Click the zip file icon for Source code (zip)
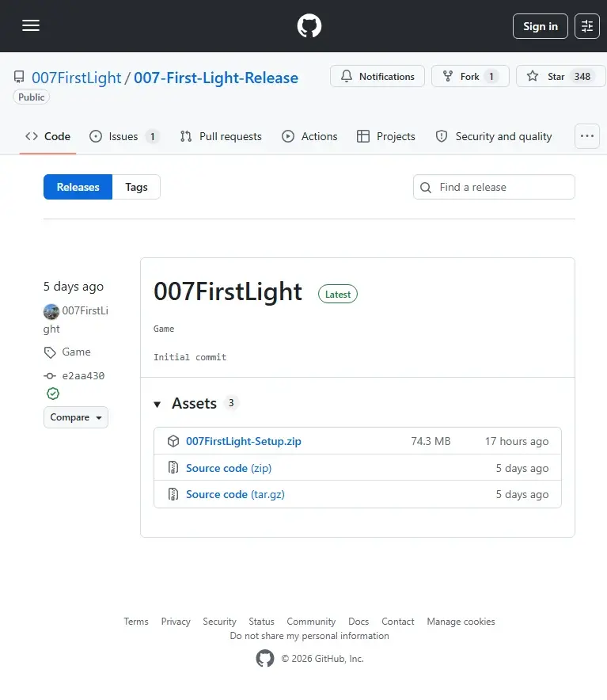The width and height of the screenshot is (607, 700). (x=173, y=467)
